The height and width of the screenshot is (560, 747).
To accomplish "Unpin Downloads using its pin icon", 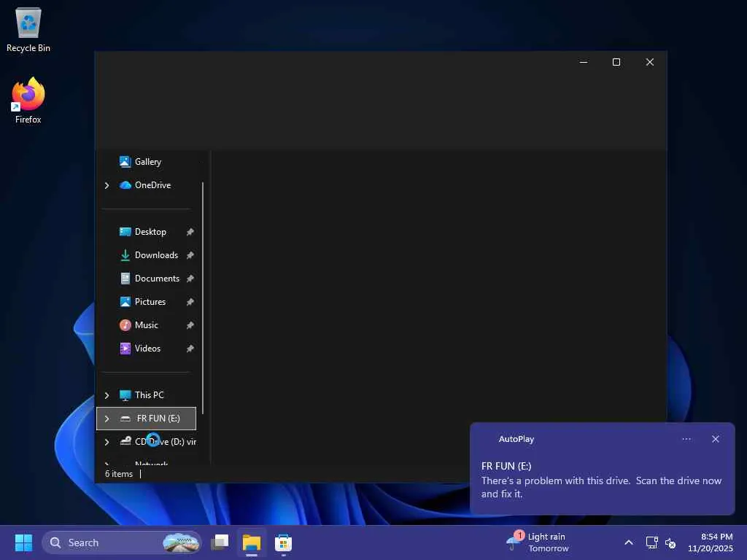I will pyautogui.click(x=190, y=255).
